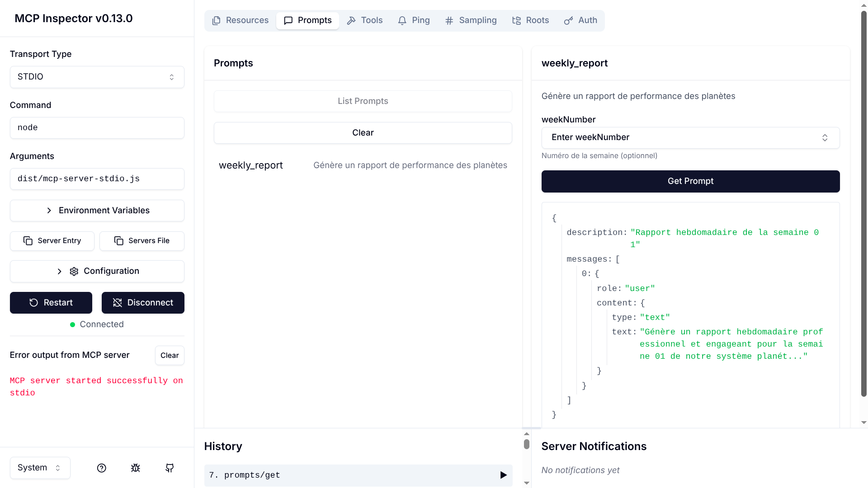Image resolution: width=868 pixels, height=488 pixels.
Task: Open the Ping tab
Action: coord(414,20)
